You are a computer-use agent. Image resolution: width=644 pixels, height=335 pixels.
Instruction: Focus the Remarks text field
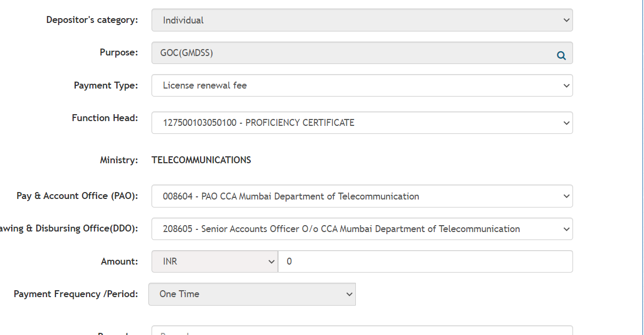click(362, 331)
